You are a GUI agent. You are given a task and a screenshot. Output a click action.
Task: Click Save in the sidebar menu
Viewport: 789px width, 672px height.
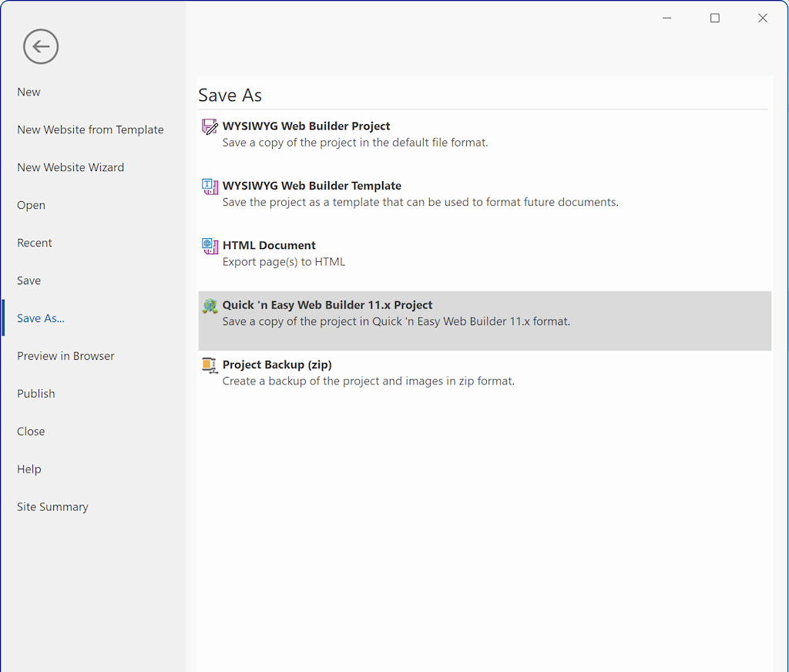coord(29,281)
